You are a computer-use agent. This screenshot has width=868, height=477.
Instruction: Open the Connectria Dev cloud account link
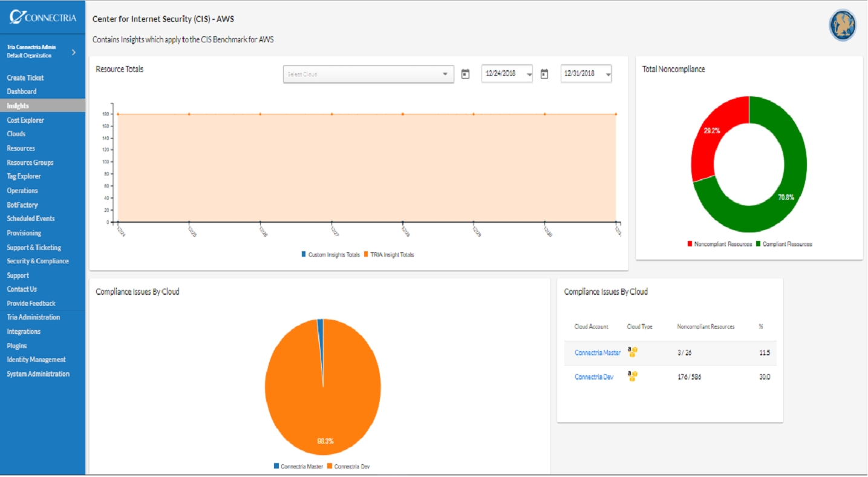coord(594,377)
